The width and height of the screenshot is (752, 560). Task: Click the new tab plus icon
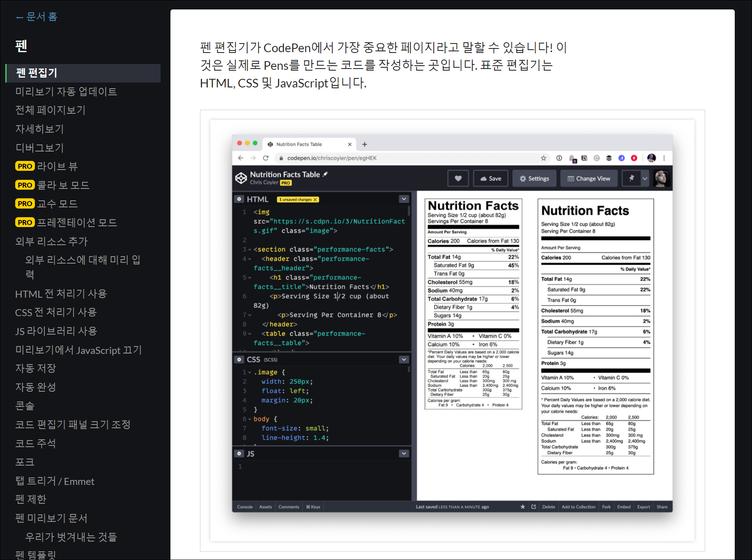(x=365, y=145)
